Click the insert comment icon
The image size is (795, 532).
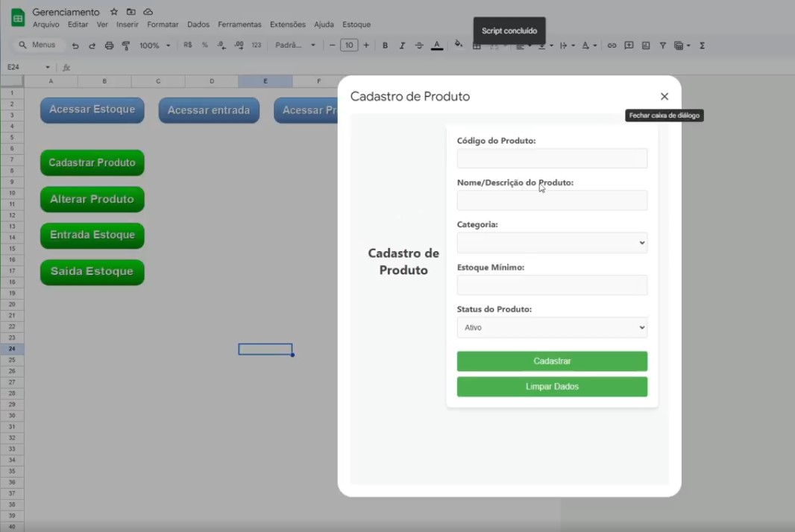coord(629,45)
